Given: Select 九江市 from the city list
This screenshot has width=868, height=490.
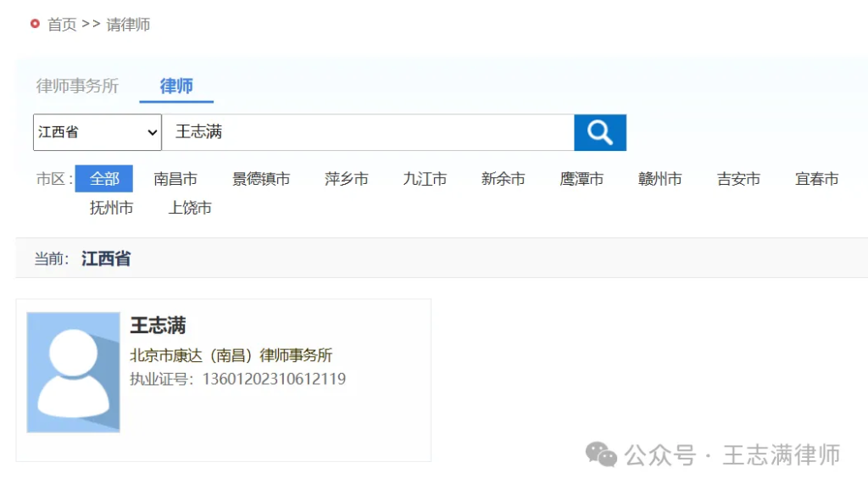Looking at the screenshot, I should pyautogui.click(x=424, y=179).
